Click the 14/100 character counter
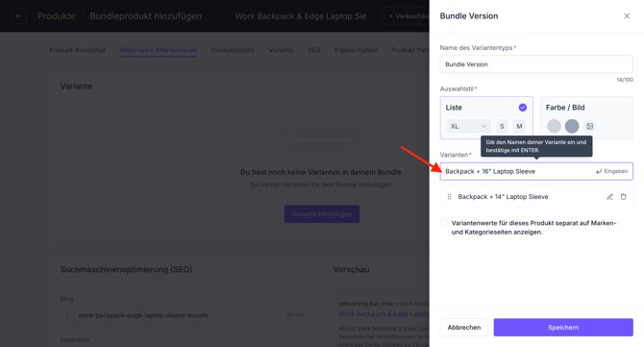644x347 pixels. (625, 80)
